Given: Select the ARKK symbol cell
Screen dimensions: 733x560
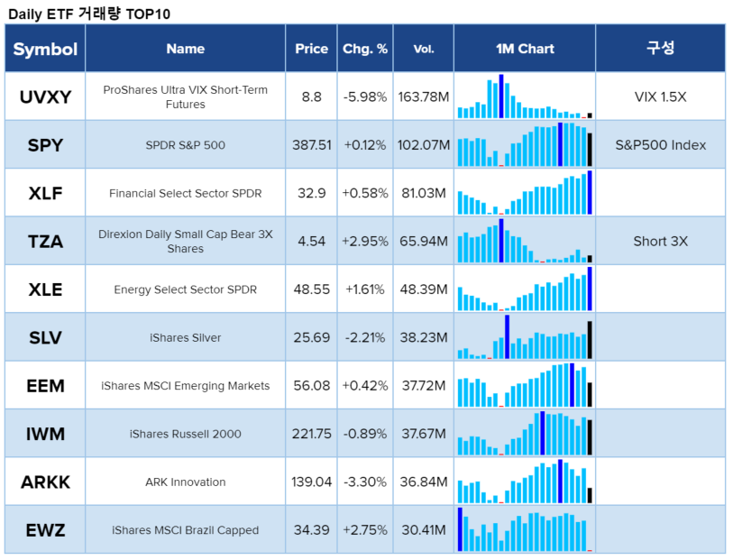Looking at the screenshot, I should [45, 482].
